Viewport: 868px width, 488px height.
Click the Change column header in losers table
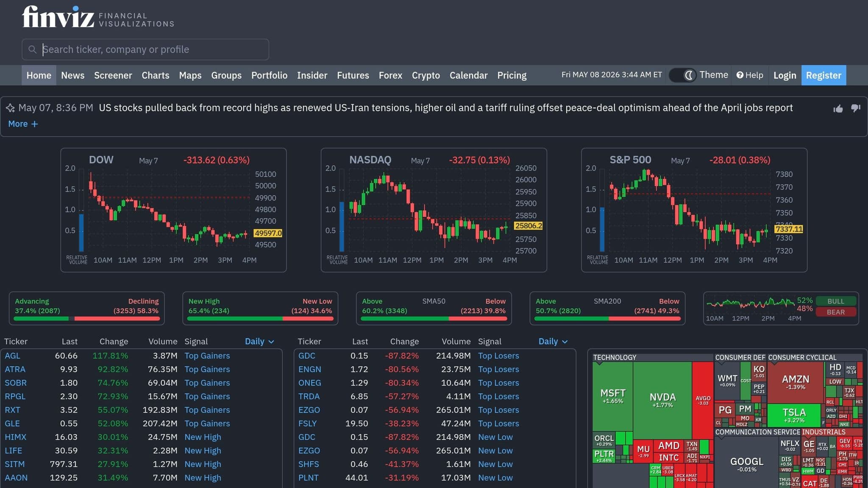[x=404, y=341]
